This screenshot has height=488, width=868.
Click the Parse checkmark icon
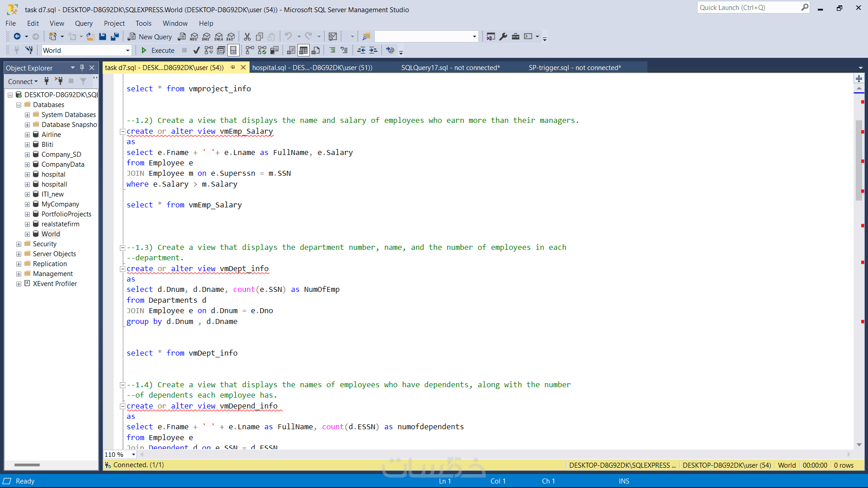(196, 50)
